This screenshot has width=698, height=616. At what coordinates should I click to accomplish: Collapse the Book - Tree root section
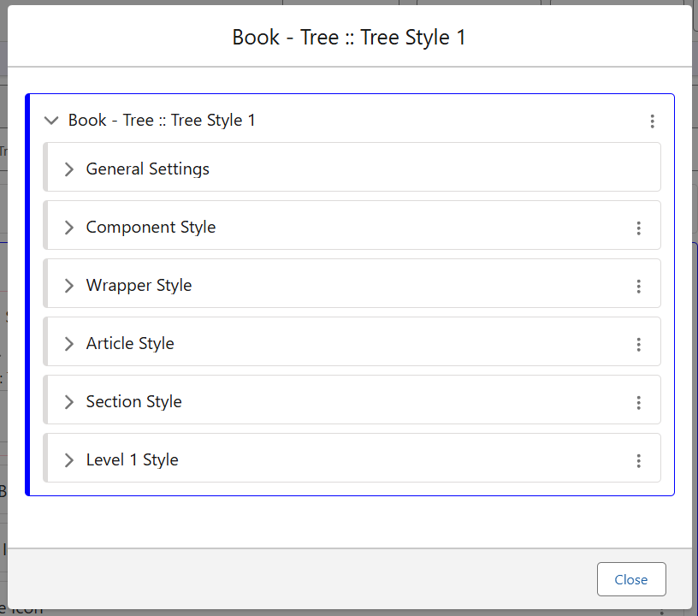click(x=51, y=121)
